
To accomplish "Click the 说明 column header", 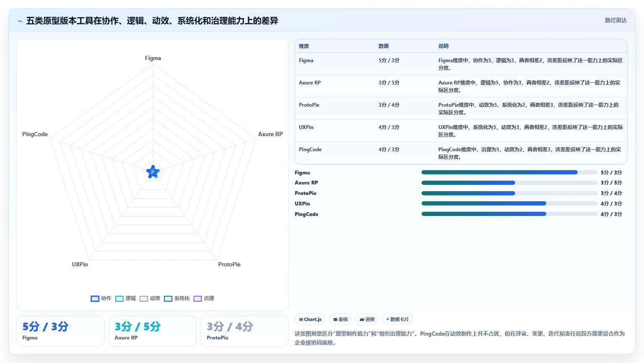I will (x=443, y=46).
